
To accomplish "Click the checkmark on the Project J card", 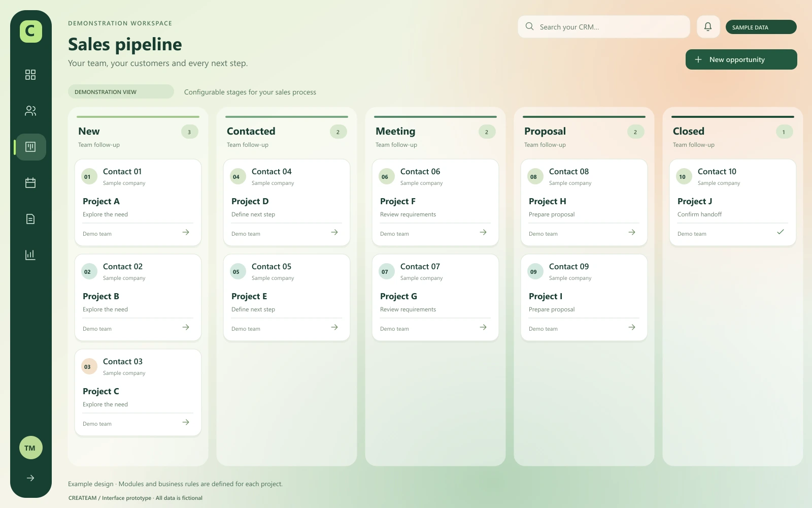I will [781, 232].
